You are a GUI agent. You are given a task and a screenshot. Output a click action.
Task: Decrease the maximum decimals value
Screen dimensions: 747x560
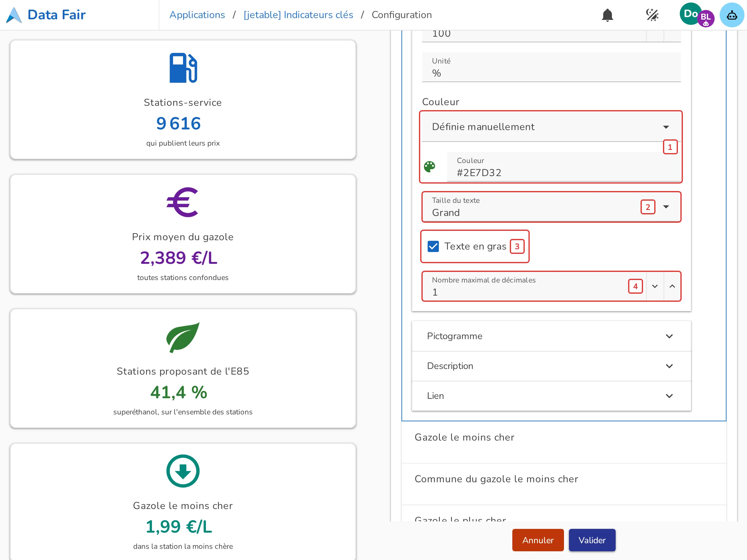[655, 286]
